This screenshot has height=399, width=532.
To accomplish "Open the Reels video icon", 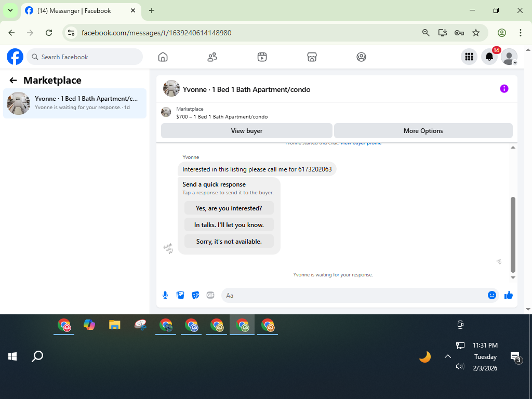I will click(x=262, y=57).
